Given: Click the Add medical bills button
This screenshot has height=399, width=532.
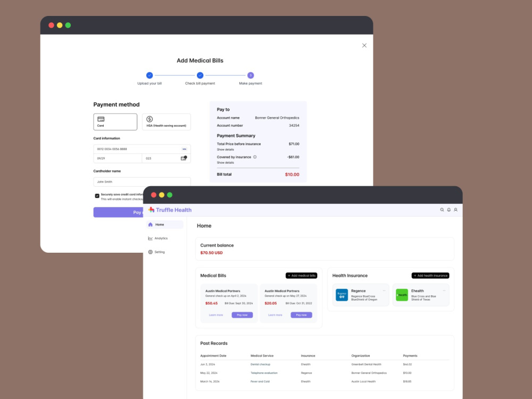Looking at the screenshot, I should 301,276.
